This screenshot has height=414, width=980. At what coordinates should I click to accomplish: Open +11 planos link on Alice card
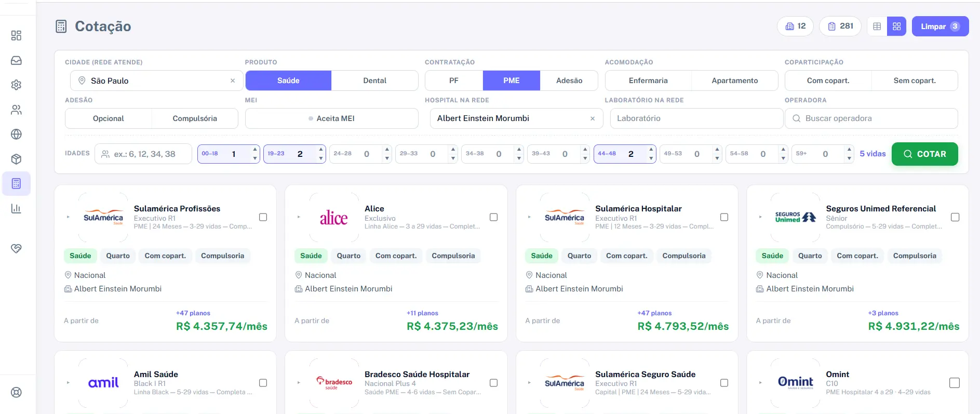[422, 313]
